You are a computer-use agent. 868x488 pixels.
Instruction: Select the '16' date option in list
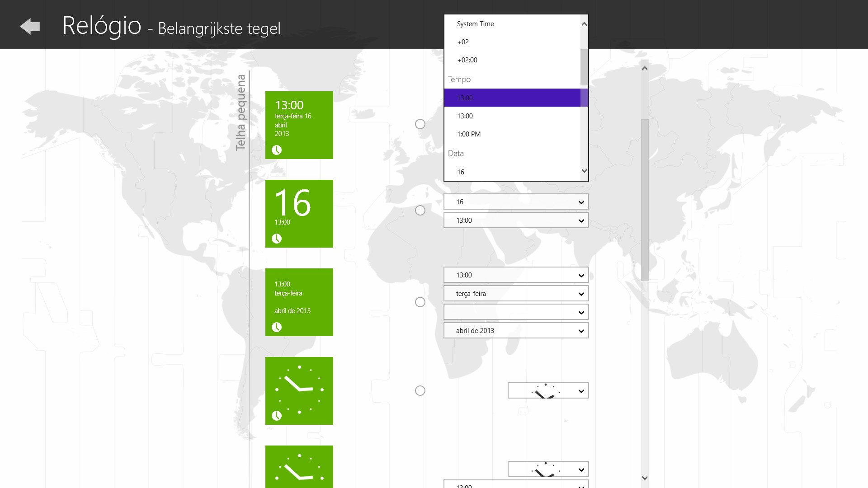click(512, 172)
